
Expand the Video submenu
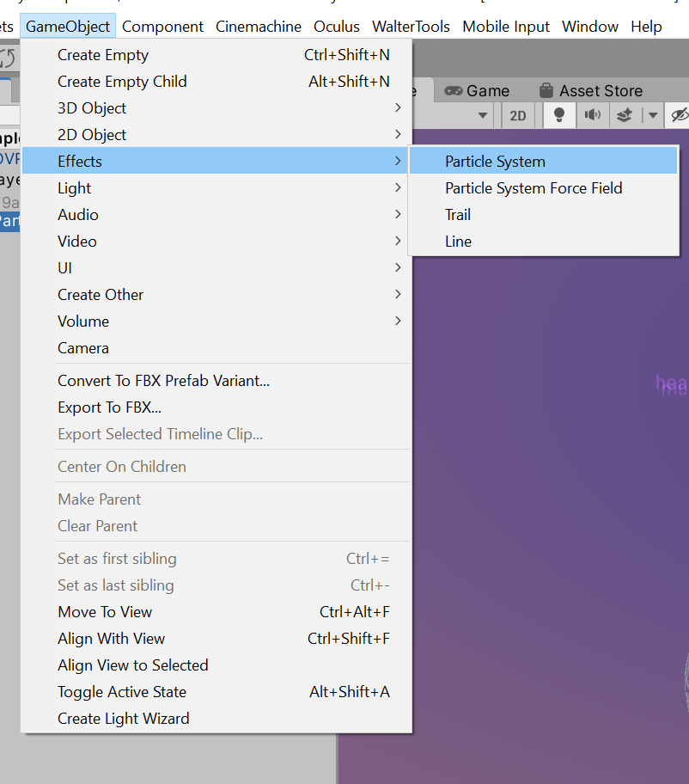point(216,241)
